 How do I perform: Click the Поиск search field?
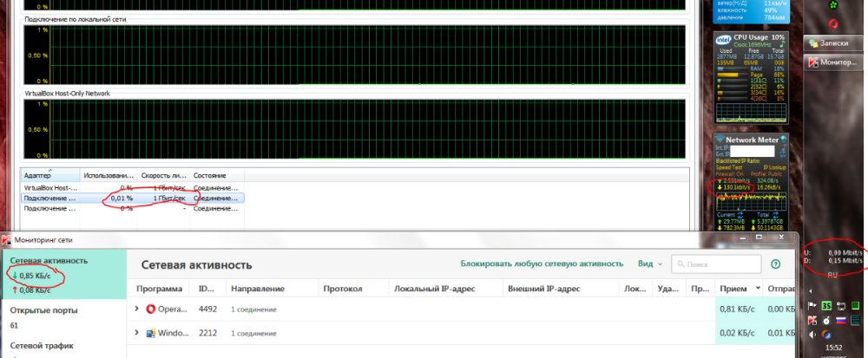[x=718, y=264]
